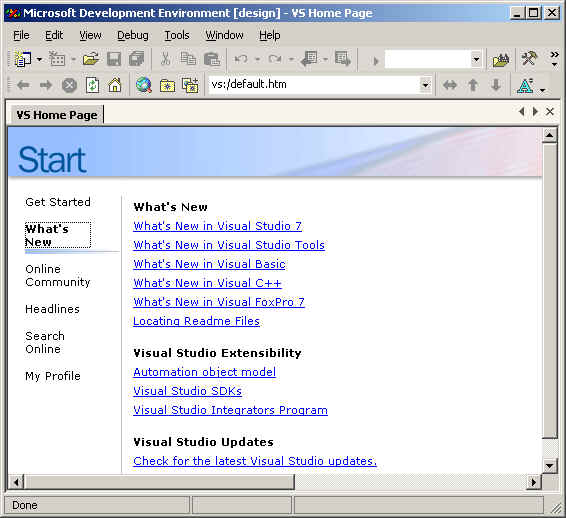Click the Sync Contents double-arrow icon
The height and width of the screenshot is (518, 566).
(x=450, y=85)
